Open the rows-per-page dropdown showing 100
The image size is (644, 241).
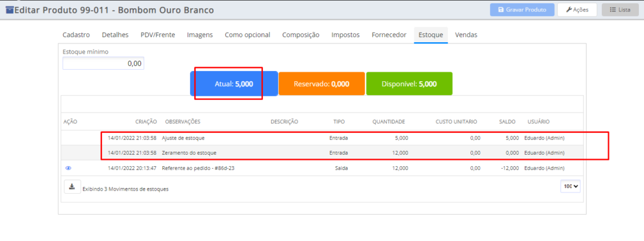pos(570,186)
